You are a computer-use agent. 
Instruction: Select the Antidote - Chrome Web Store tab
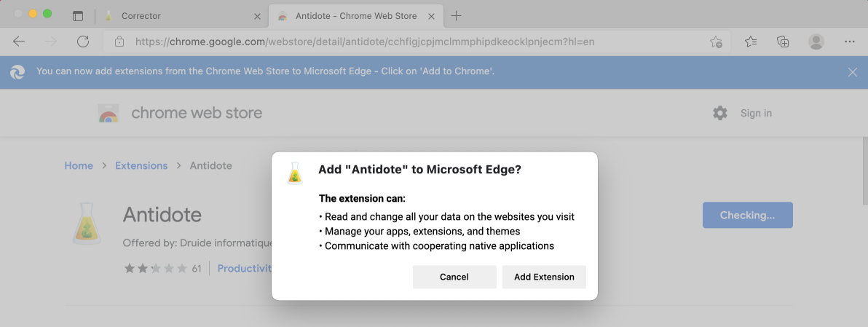(x=356, y=15)
